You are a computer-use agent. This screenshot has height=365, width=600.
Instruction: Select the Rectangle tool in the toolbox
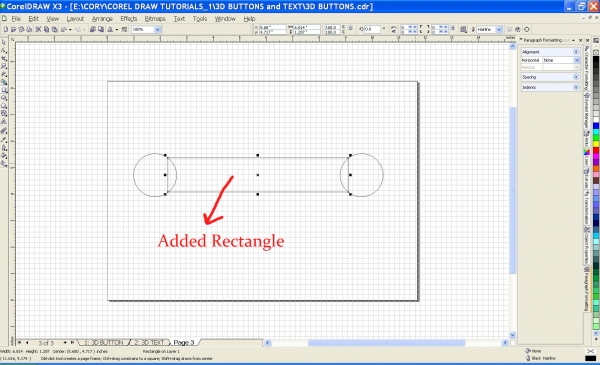pyautogui.click(x=4, y=90)
